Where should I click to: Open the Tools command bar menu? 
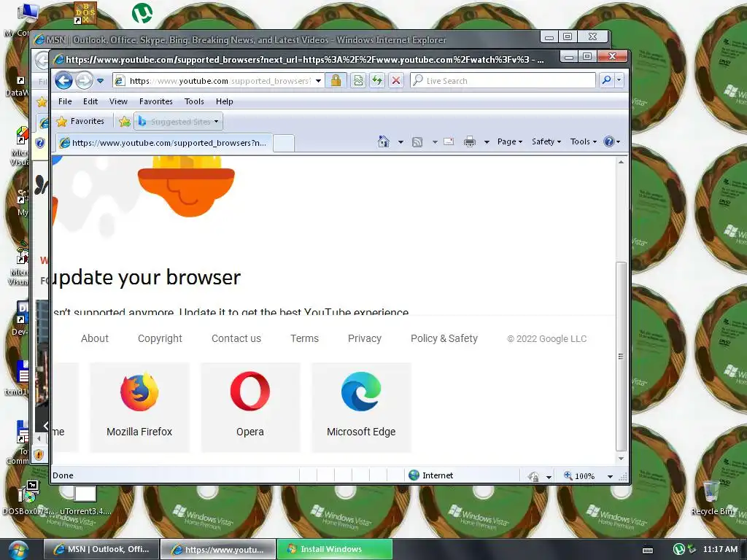click(583, 141)
